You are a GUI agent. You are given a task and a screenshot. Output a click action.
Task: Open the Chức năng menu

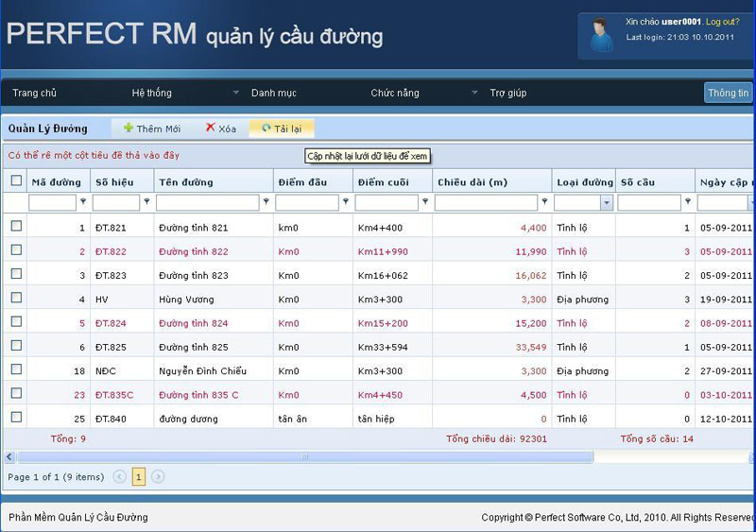tap(395, 93)
